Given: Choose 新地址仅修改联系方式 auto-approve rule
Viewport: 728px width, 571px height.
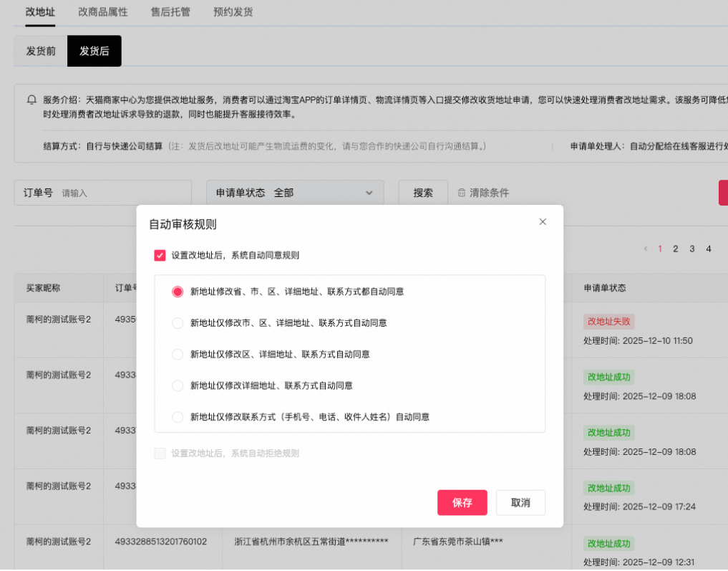Looking at the screenshot, I should point(177,416).
